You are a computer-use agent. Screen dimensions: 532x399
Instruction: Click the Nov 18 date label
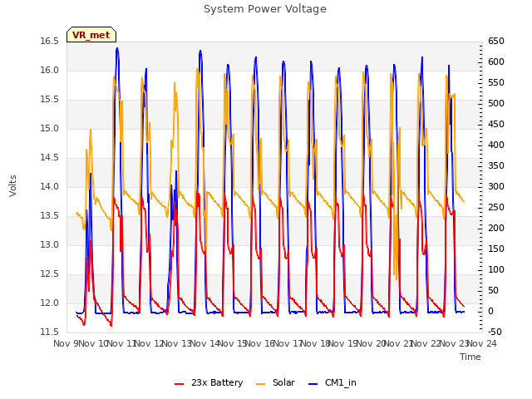tap(316, 344)
